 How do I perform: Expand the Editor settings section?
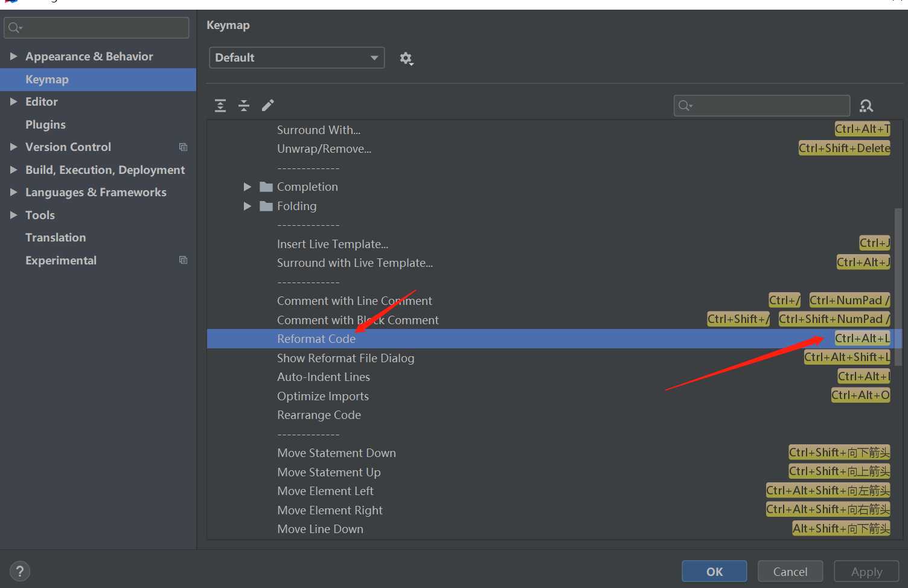point(13,101)
